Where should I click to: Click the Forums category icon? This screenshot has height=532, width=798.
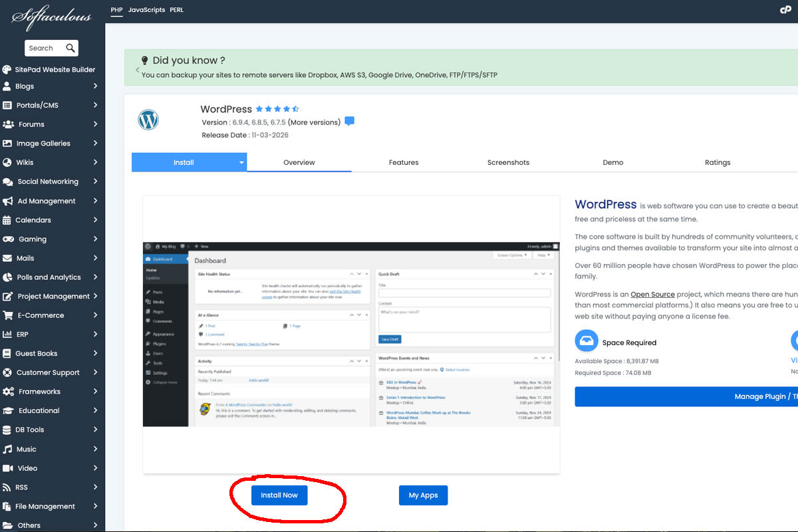point(9,124)
